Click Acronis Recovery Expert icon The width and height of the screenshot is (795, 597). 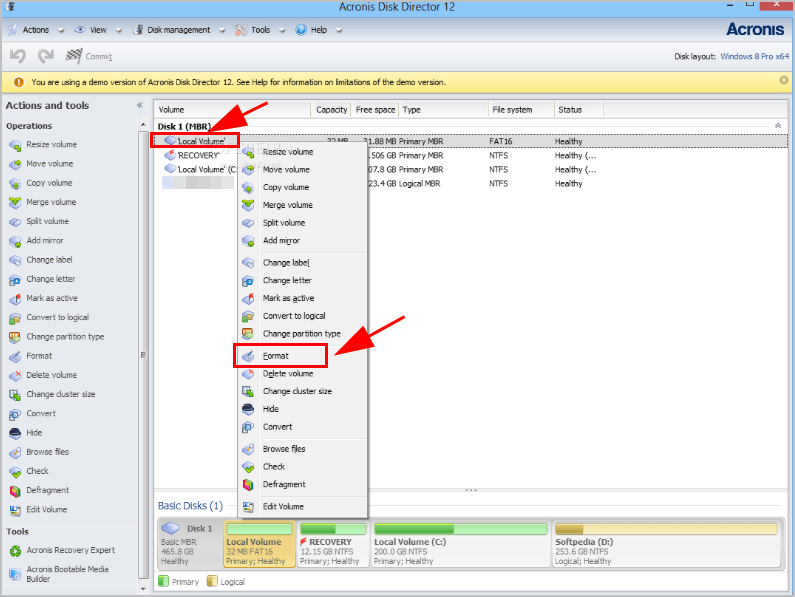pos(15,551)
